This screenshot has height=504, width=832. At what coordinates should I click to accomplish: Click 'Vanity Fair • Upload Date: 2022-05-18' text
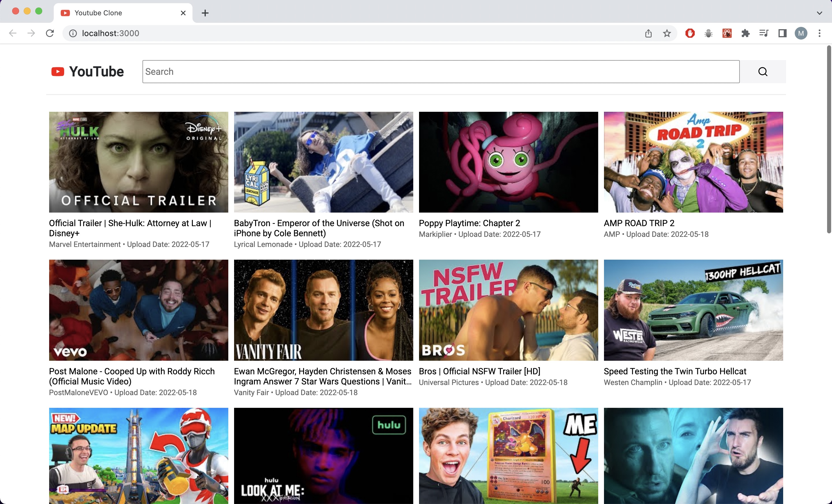[x=296, y=393]
